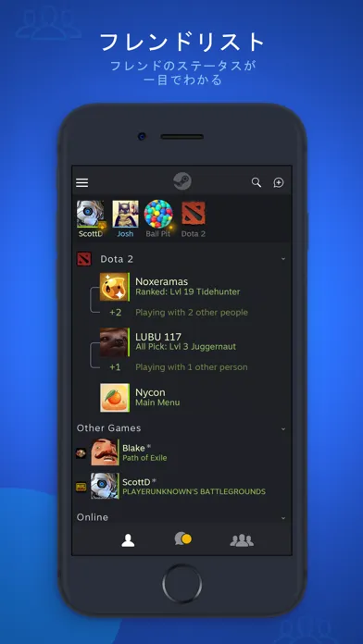This screenshot has height=644, width=363.
Task: Open Blake's profile picture
Action: pos(105,452)
